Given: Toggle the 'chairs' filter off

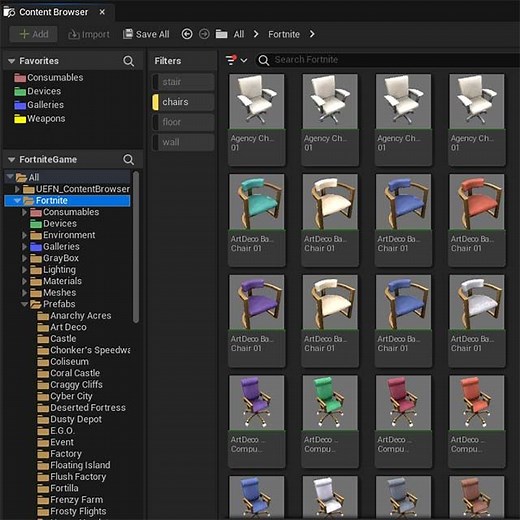Looking at the screenshot, I should tap(183, 102).
